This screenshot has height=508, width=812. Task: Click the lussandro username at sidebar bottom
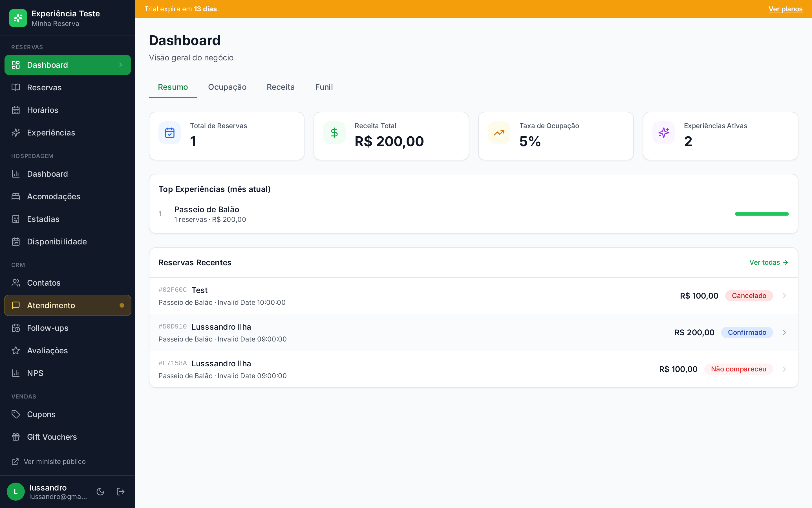tap(48, 487)
